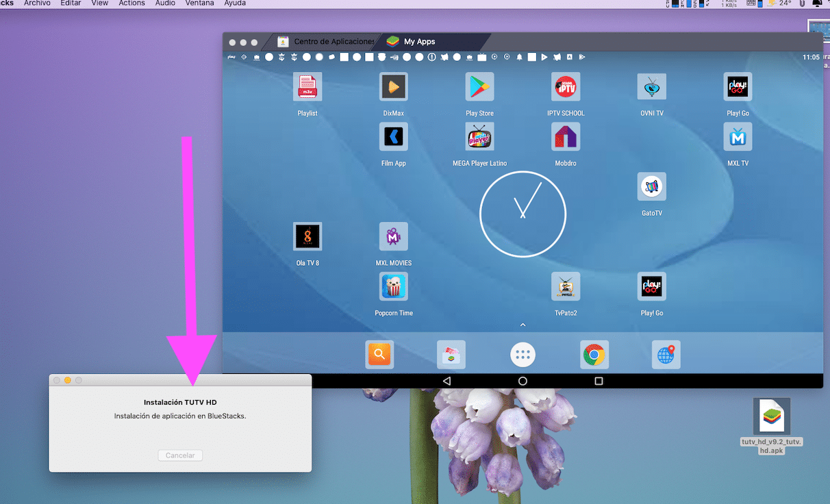Tap the orange search icon in dock
Image resolution: width=830 pixels, height=504 pixels.
coord(379,355)
